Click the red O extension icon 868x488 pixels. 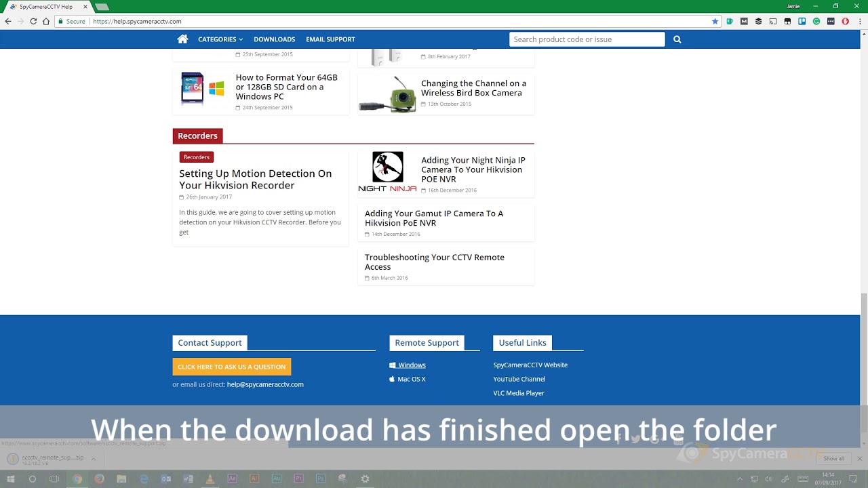pyautogui.click(x=845, y=21)
